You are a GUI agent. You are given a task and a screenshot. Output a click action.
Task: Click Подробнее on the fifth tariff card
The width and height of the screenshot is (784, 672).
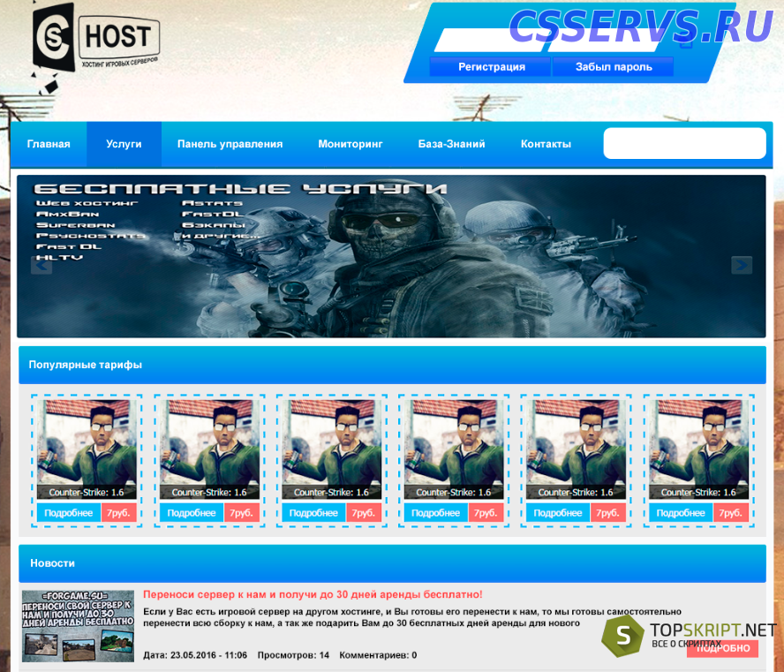coord(558,513)
